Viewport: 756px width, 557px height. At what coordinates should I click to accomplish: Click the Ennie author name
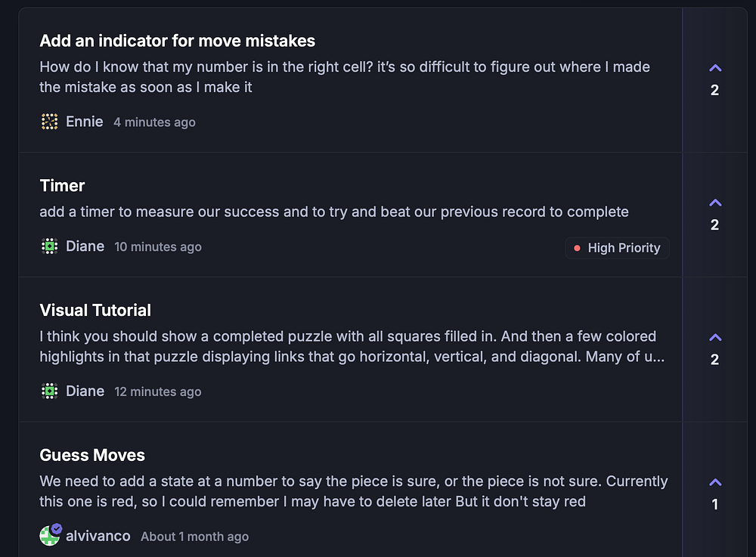point(85,122)
